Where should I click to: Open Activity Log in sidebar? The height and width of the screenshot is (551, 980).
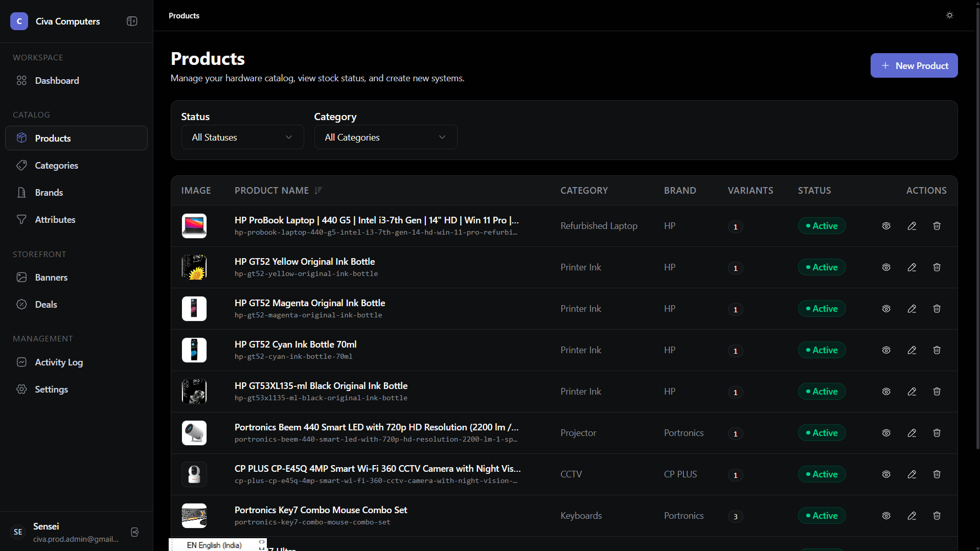pos(76,362)
